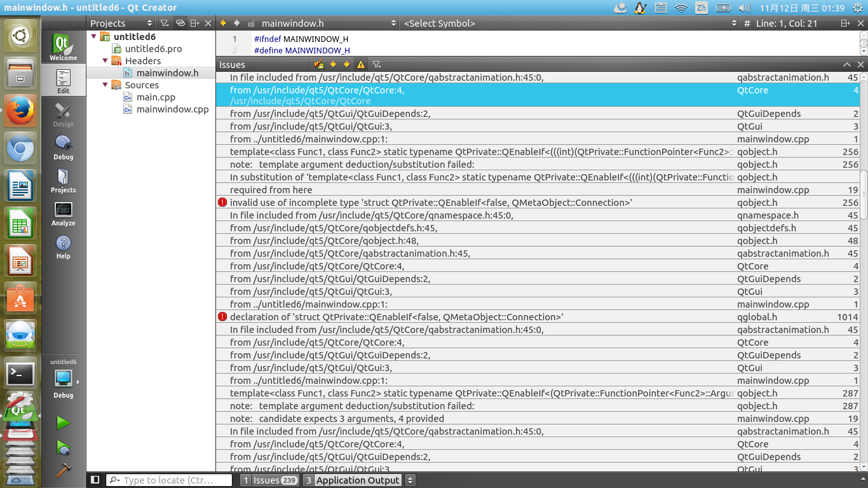Select the 'In substitution of' issue row
This screenshot has width=868, height=488.
click(x=538, y=177)
